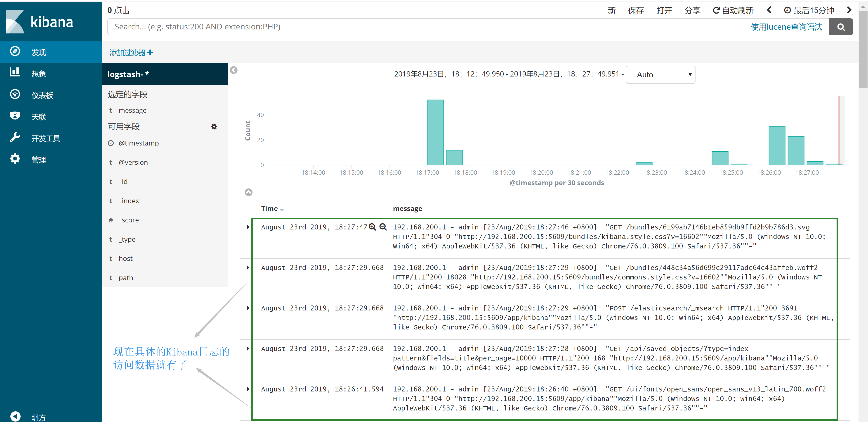Open the Timelion bear icon
Screen dimensions: 868x422
coord(15,116)
